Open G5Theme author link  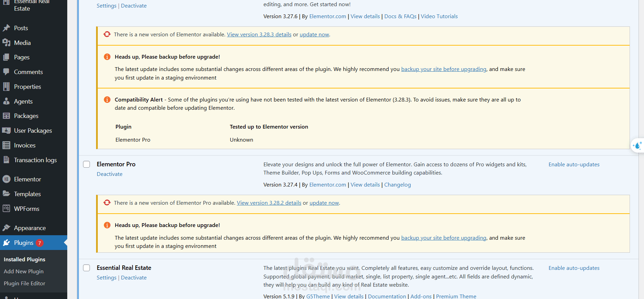coord(318,296)
